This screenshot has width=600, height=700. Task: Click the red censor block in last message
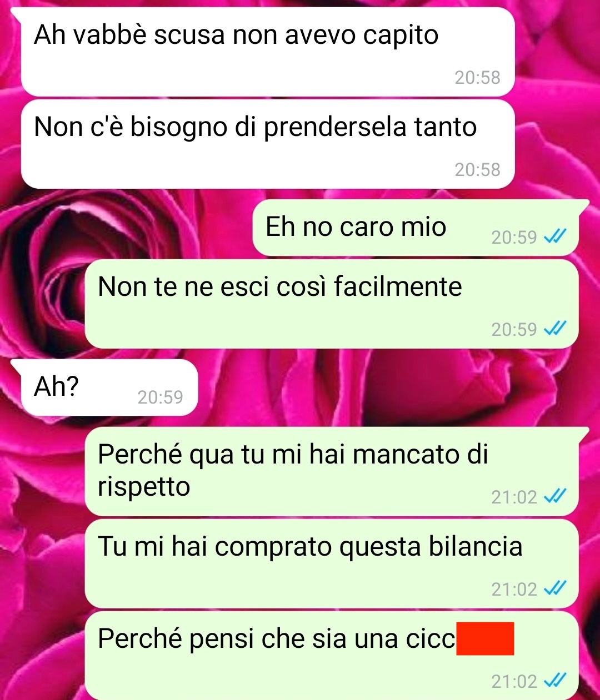tap(485, 639)
